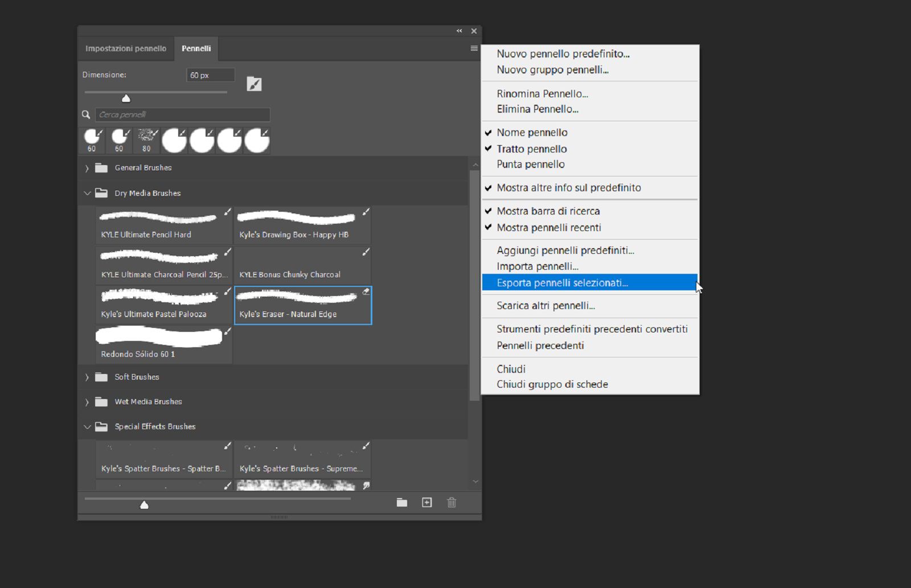
Task: Select KYLE Bonus Chunky Charcoal brush
Action: (x=302, y=265)
